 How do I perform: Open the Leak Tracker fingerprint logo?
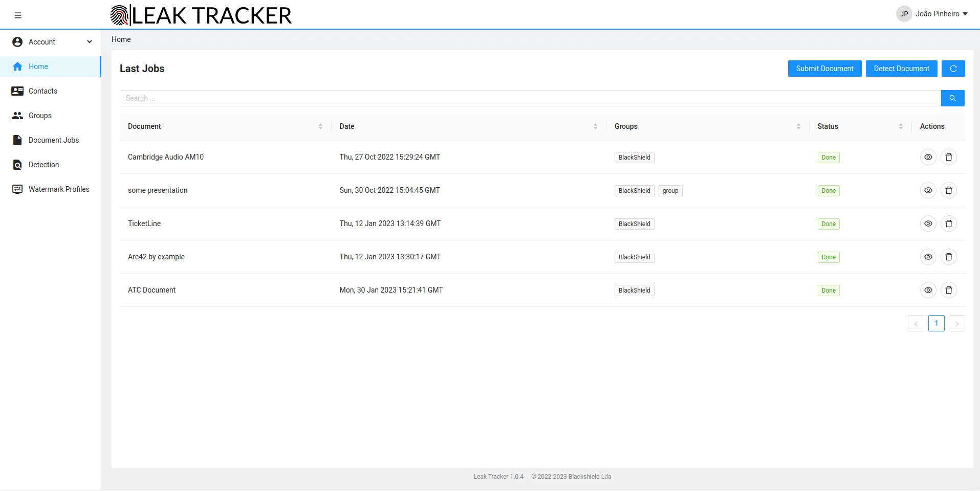tap(120, 15)
